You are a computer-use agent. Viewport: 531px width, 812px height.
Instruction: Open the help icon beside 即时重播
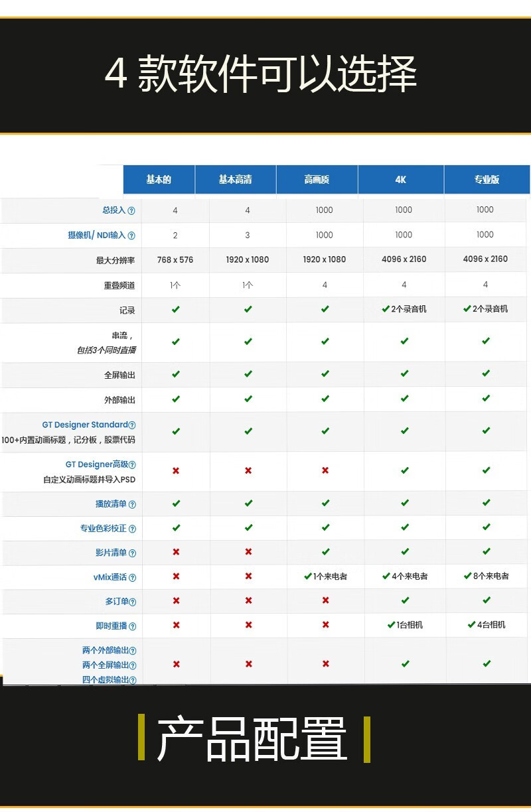tap(132, 626)
